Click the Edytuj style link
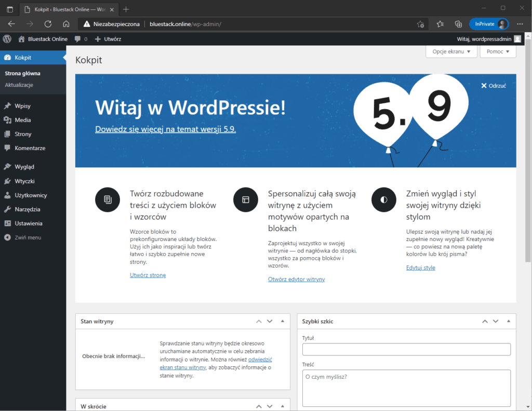 click(421, 268)
